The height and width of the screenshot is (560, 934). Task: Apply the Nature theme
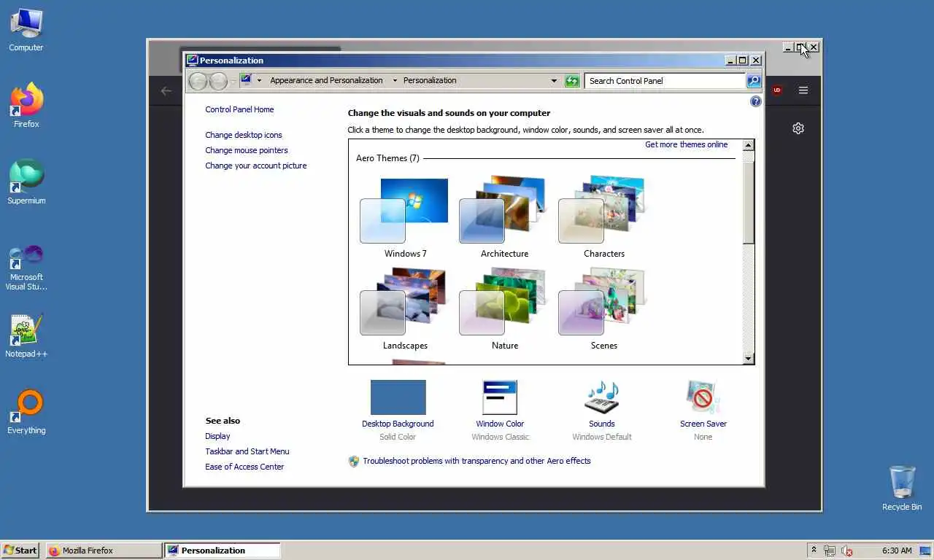coord(504,308)
